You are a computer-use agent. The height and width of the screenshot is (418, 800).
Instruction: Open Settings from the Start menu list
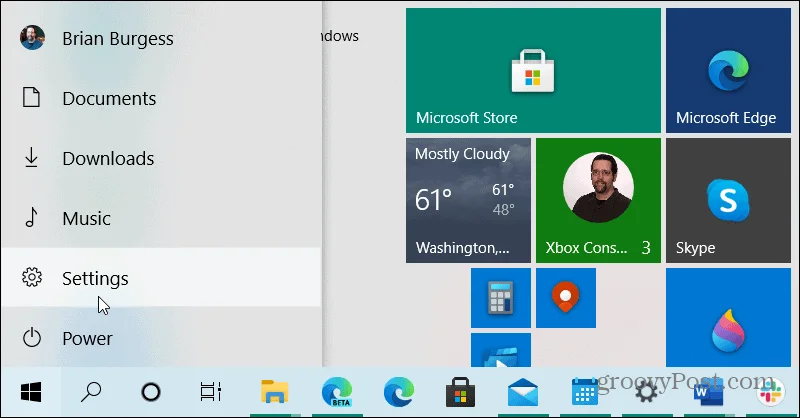point(161,278)
